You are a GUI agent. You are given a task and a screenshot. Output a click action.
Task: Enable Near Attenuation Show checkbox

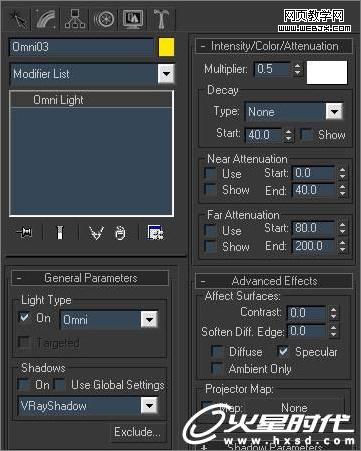click(211, 189)
